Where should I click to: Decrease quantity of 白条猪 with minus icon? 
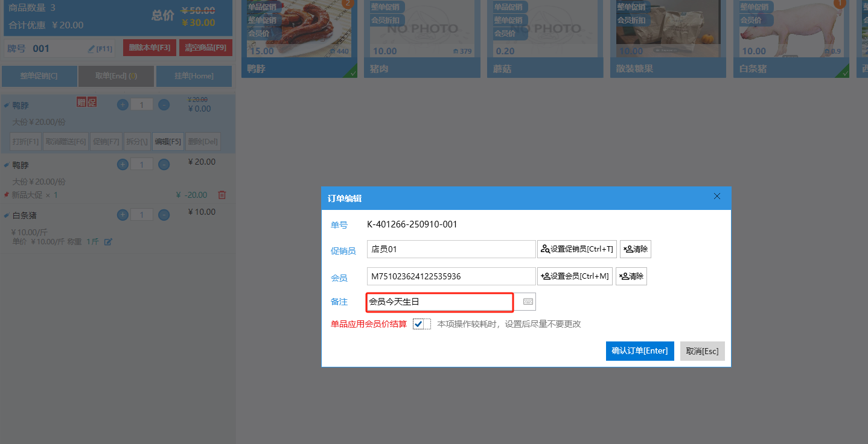click(164, 215)
